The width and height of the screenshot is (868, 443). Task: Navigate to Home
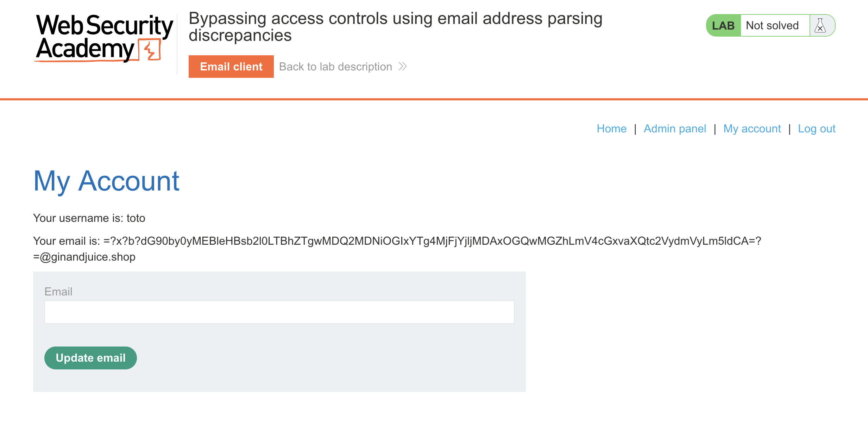point(612,129)
